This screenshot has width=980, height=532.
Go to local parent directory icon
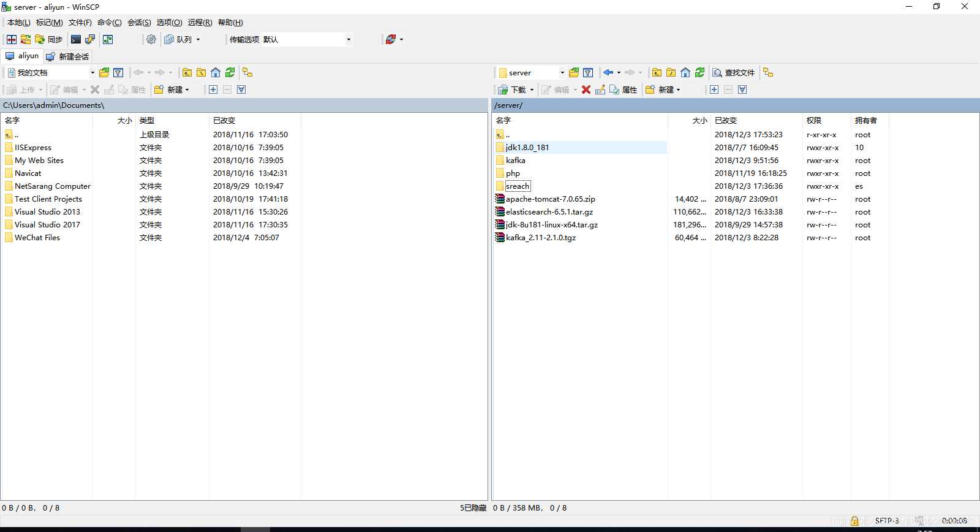point(187,72)
